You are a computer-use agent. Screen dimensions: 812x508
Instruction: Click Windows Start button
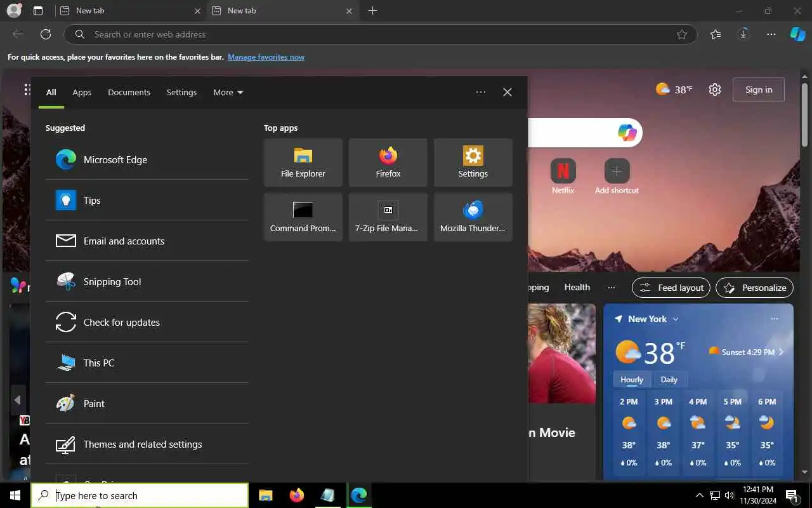tap(15, 495)
